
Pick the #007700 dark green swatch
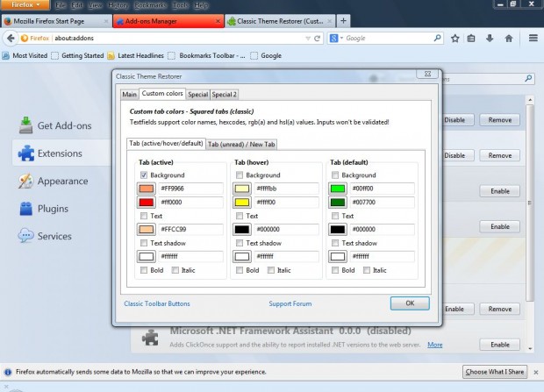click(338, 203)
